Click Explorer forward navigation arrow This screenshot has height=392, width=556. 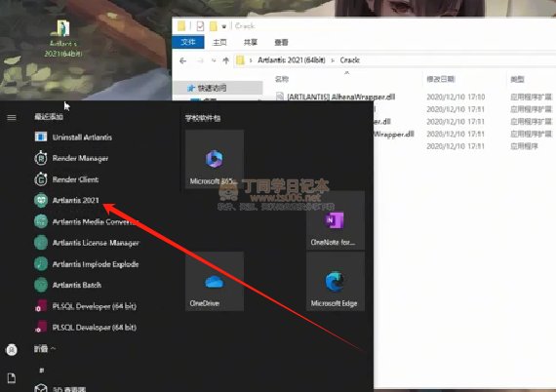[x=200, y=60]
